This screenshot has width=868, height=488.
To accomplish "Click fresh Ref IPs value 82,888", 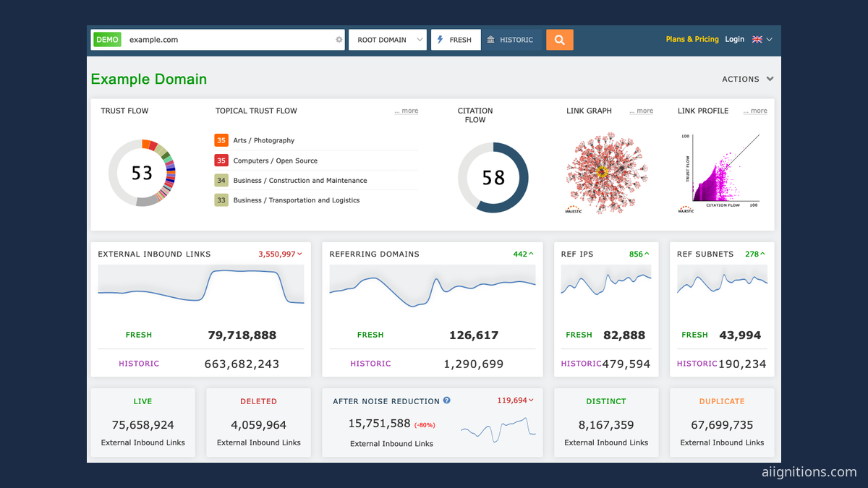I will click(624, 335).
